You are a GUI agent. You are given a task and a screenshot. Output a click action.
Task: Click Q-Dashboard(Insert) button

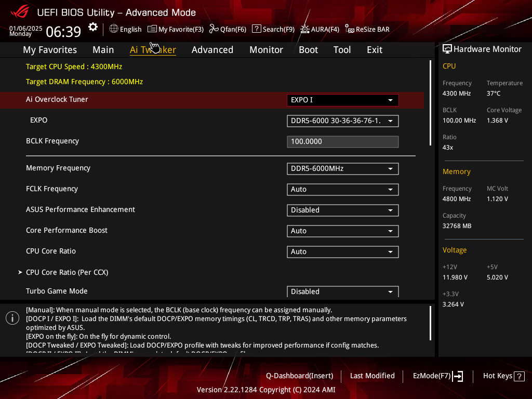click(x=300, y=376)
